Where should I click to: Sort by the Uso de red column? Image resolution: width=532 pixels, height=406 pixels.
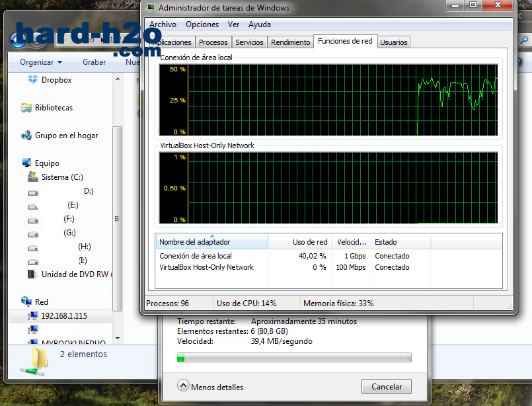coord(299,242)
